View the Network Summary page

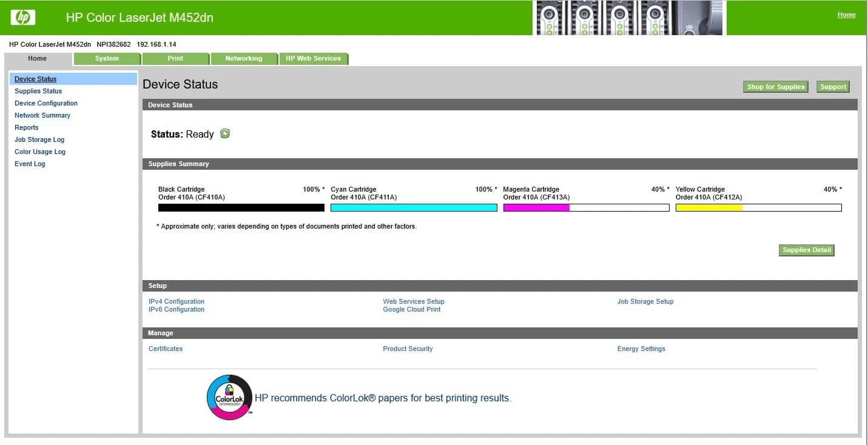pos(42,115)
